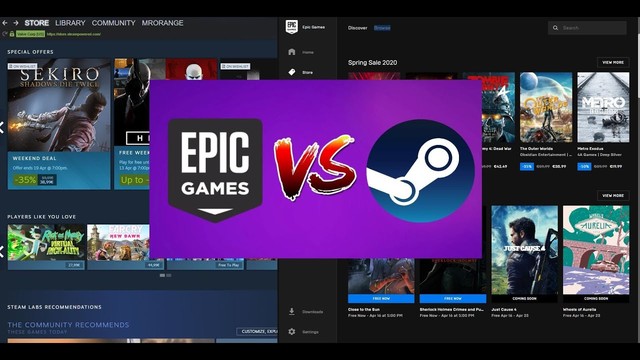Switch to the Browse tab

tap(382, 28)
